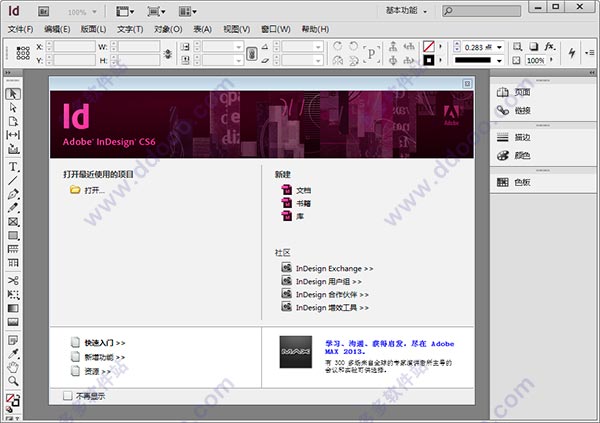Click the reference point locator grid
This screenshot has width=600, height=423.
tap(23, 53)
